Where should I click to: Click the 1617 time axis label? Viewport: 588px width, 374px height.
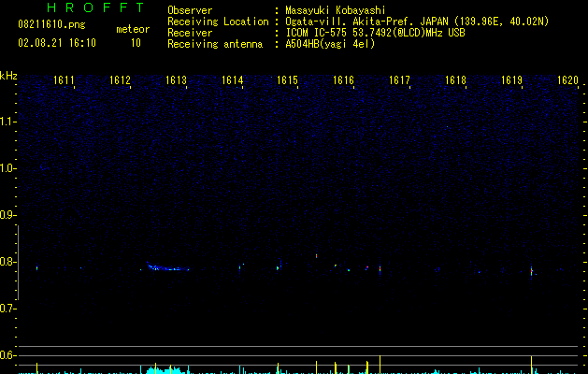tap(399, 80)
